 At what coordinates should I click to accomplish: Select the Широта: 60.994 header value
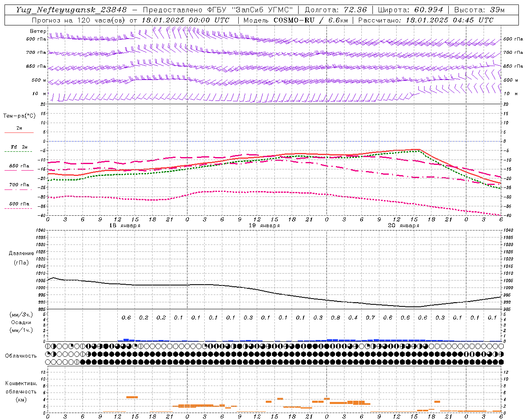pyautogui.click(x=411, y=10)
